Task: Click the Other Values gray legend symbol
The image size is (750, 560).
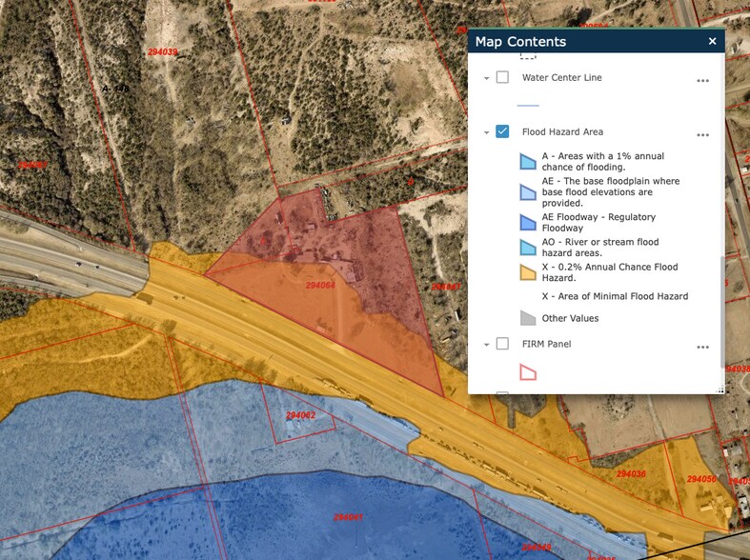Action: pos(527,319)
